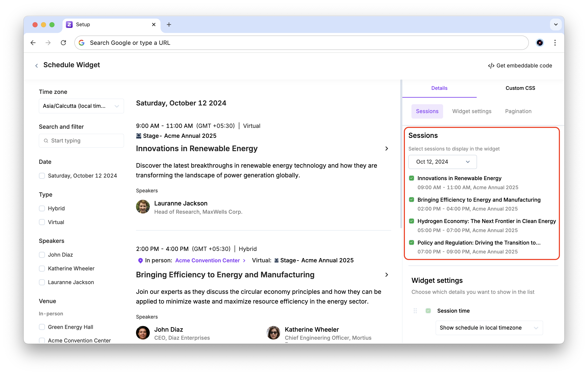Screen dimensions: 588x375
Task: Enable the Virtual type filter checkbox
Action: (42, 222)
